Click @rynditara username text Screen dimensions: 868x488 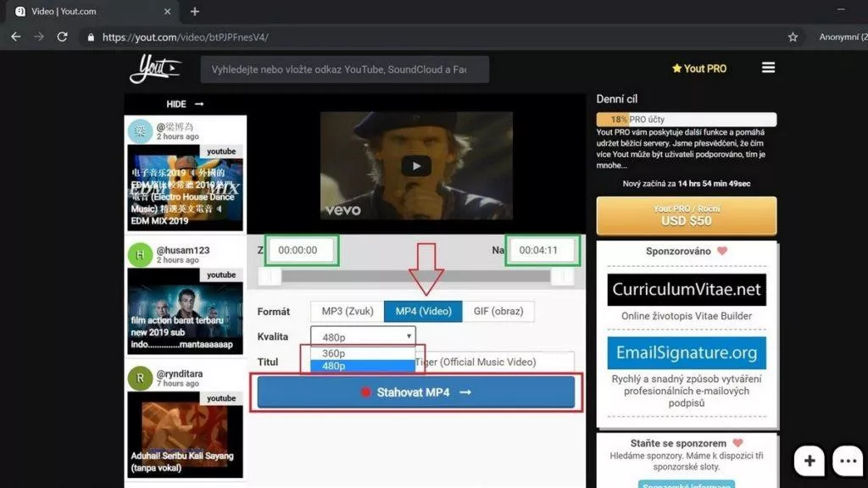tap(180, 374)
